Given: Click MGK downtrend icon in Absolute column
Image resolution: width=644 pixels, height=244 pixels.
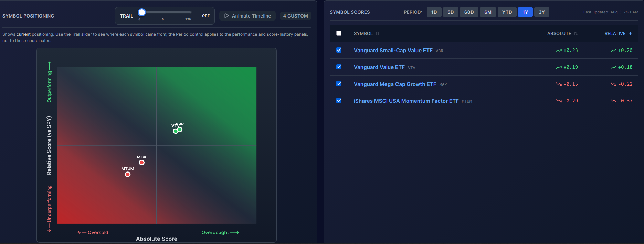Looking at the screenshot, I should click(559, 84).
